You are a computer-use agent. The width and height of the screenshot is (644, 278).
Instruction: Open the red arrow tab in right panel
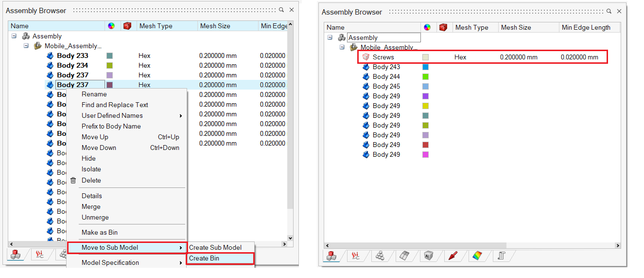[x=453, y=256]
